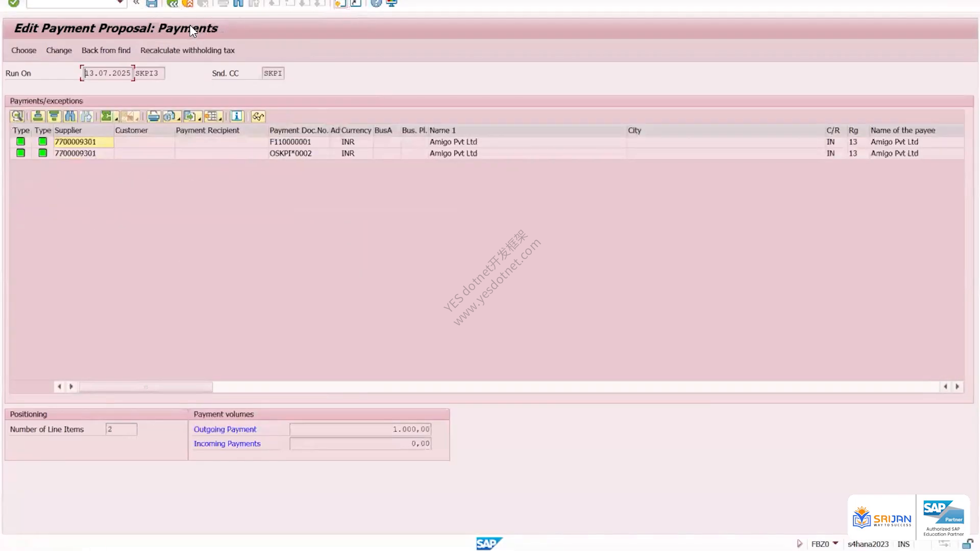980x551 pixels.
Task: Toggle the lock icon in the status bar
Action: click(x=967, y=544)
